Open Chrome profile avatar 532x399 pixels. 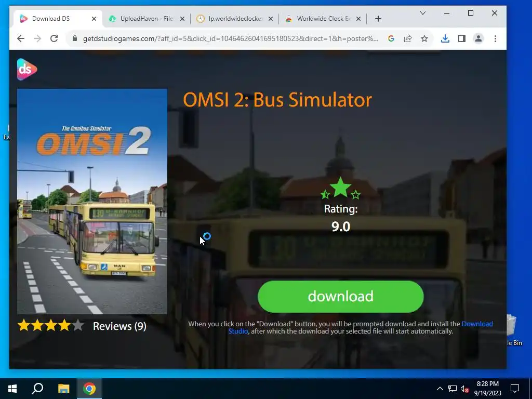[478, 38]
